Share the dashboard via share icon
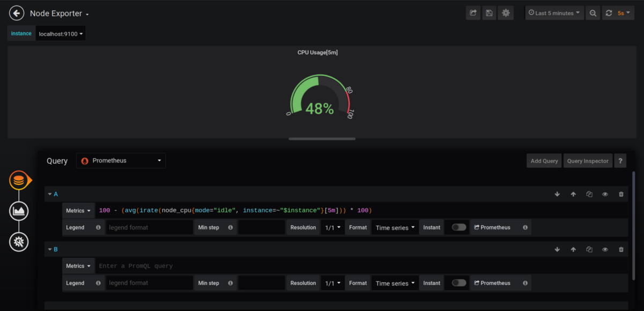Screen dimensions: 644x311 point(473,13)
